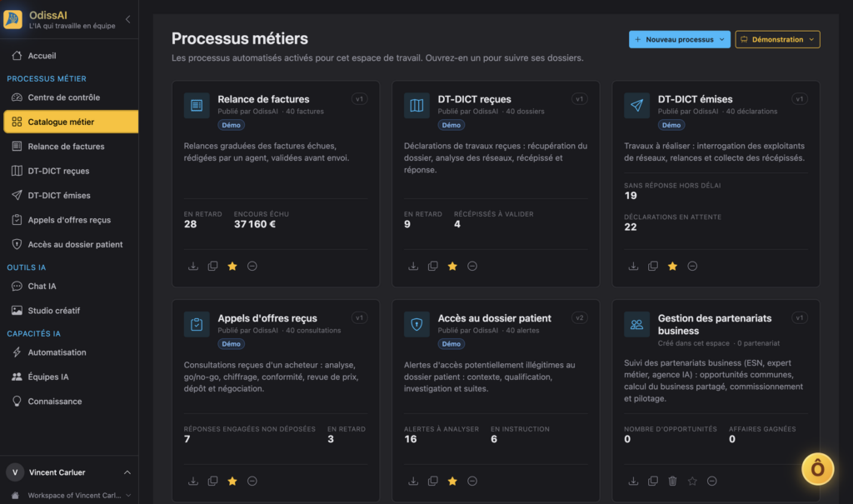The width and height of the screenshot is (853, 504).
Task: Expand the Vincent Carluer user menu
Action: click(x=69, y=472)
